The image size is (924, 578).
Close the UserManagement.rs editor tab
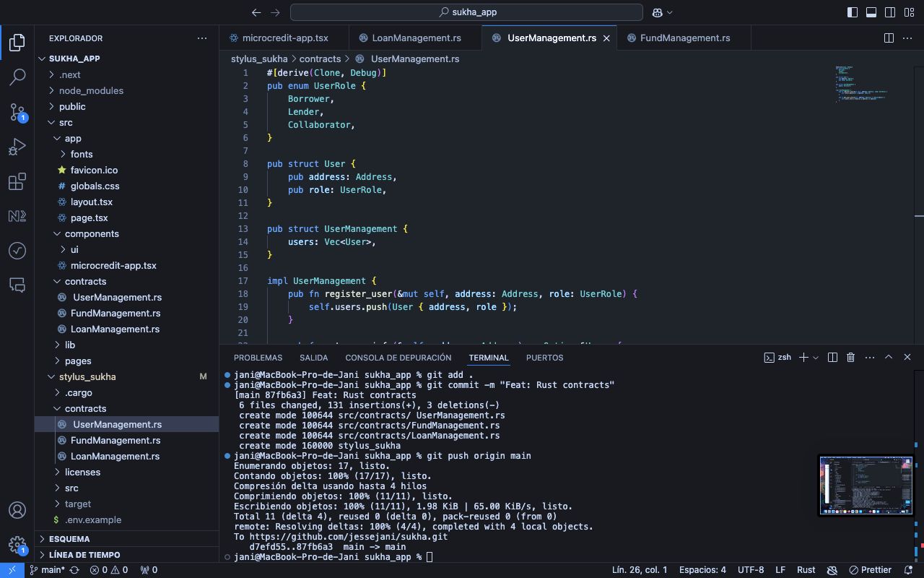click(x=606, y=38)
